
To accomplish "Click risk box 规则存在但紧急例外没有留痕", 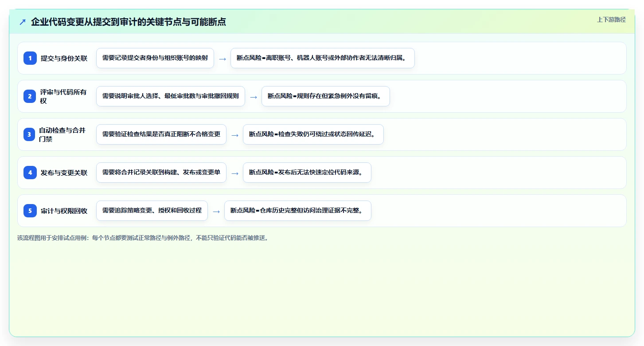I will click(326, 96).
